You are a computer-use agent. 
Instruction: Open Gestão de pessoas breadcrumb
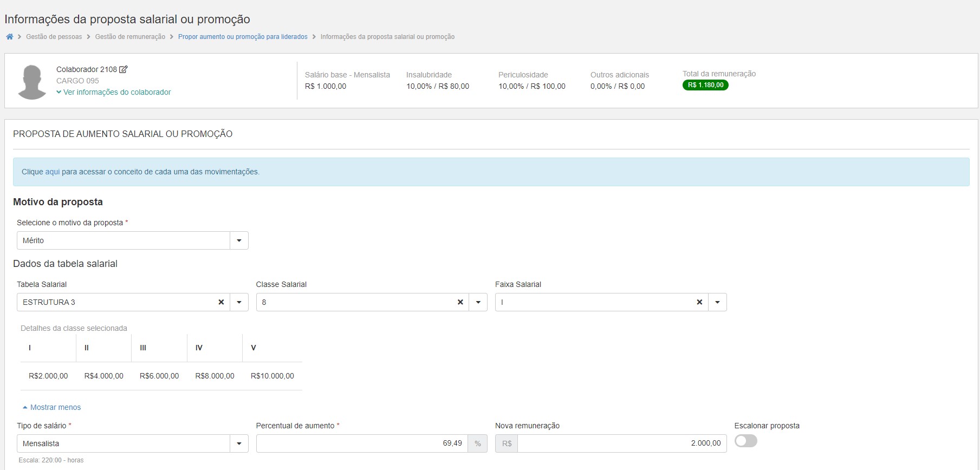(54, 37)
